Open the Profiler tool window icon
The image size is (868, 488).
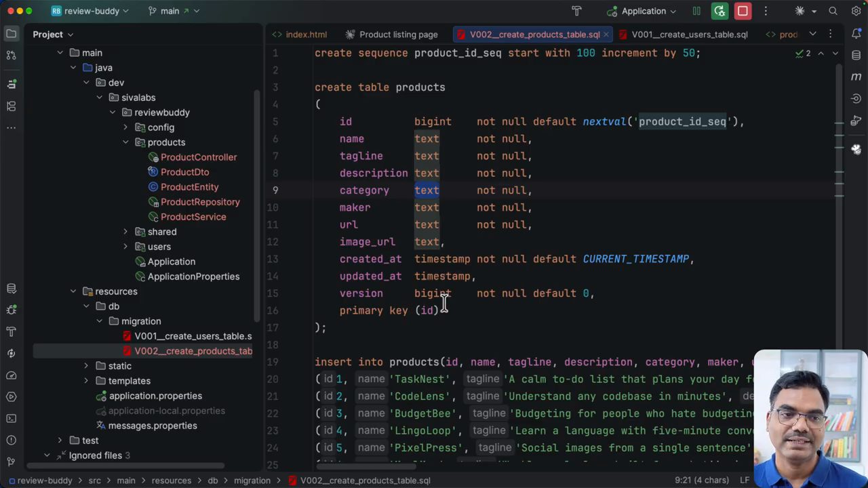pos(11,375)
